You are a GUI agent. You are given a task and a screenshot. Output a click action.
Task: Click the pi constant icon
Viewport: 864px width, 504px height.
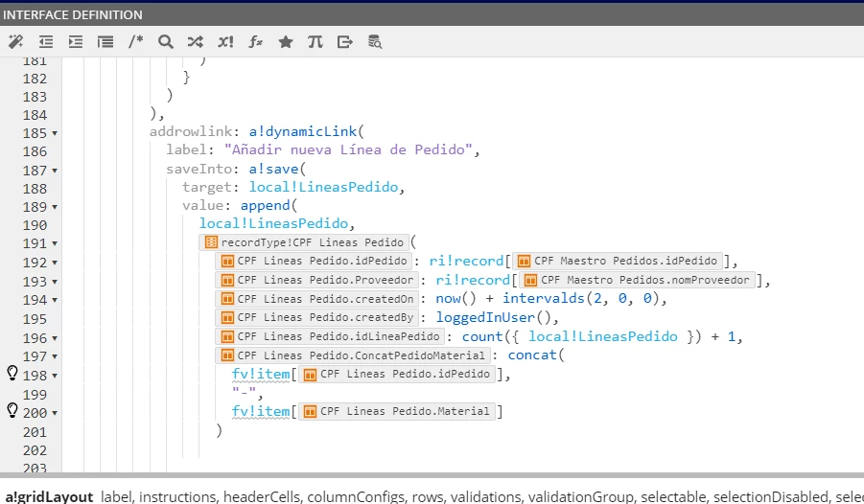coord(315,42)
